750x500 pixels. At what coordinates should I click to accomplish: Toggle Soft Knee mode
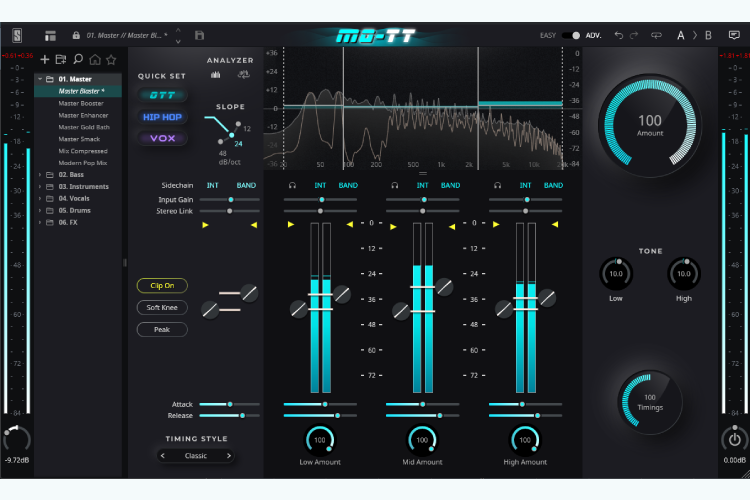(x=162, y=308)
